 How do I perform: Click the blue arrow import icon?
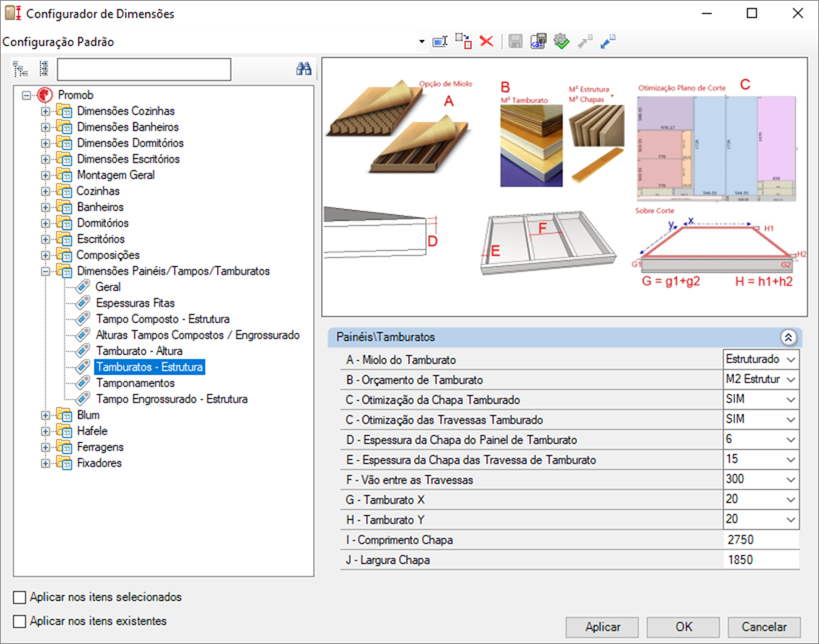point(609,42)
